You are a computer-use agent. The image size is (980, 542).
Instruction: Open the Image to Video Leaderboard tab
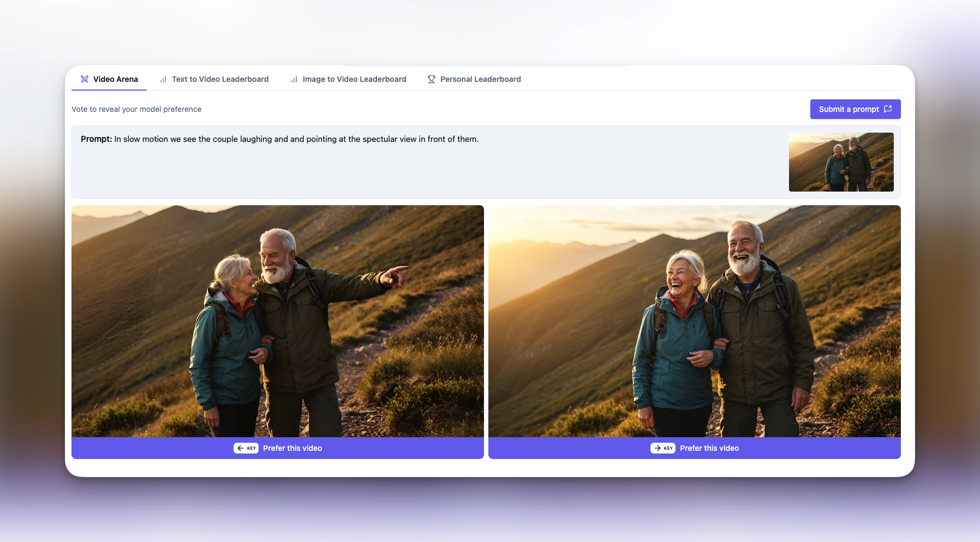(354, 79)
